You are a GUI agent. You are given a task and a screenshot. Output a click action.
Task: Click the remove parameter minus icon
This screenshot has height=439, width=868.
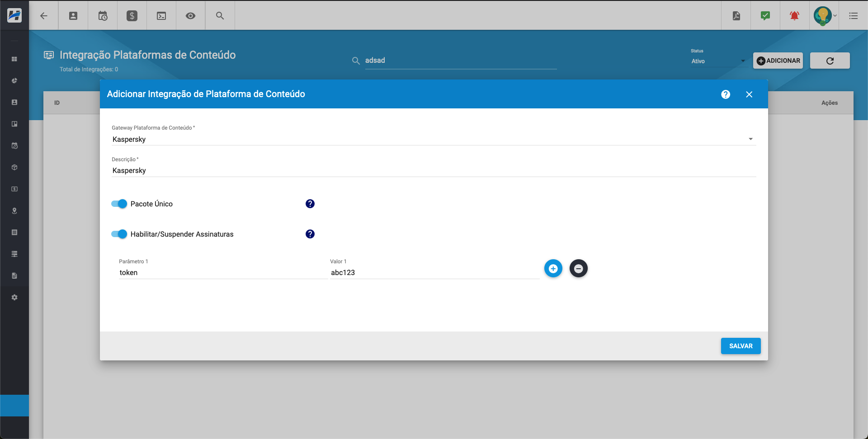click(578, 269)
